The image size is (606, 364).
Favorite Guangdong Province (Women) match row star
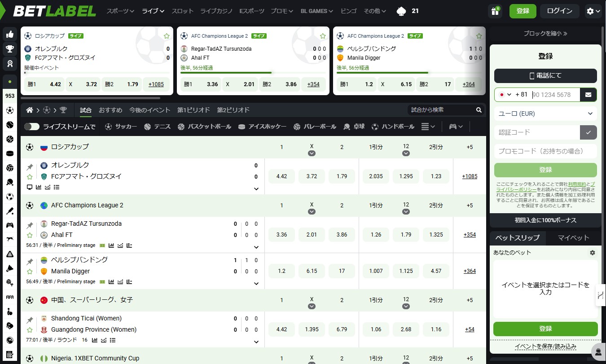point(30,330)
